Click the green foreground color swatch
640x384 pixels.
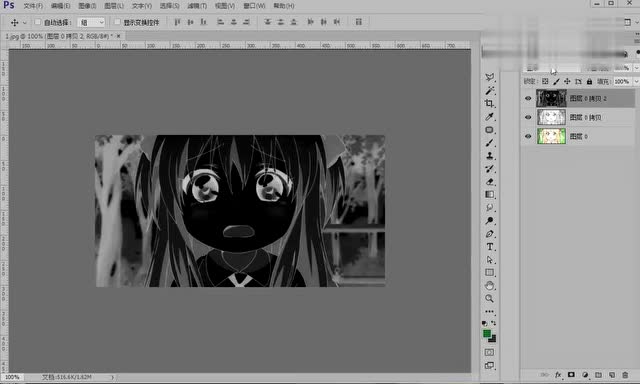(x=487, y=334)
